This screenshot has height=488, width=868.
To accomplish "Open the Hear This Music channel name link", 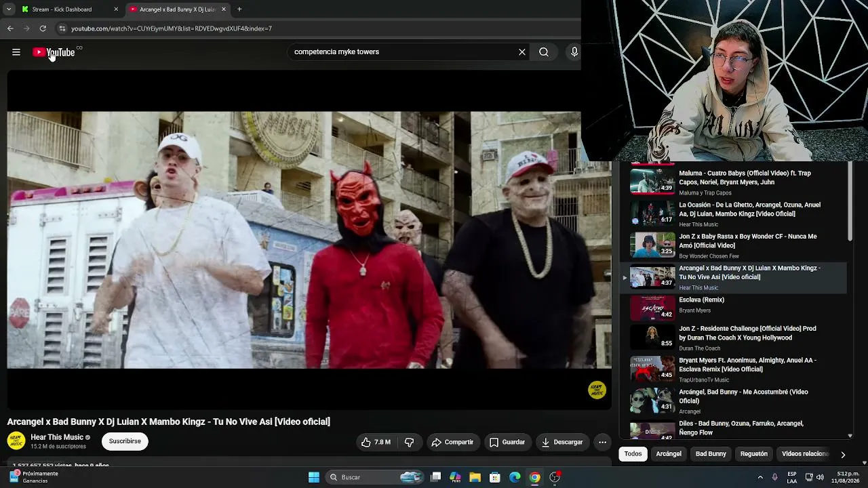I will click(x=57, y=437).
